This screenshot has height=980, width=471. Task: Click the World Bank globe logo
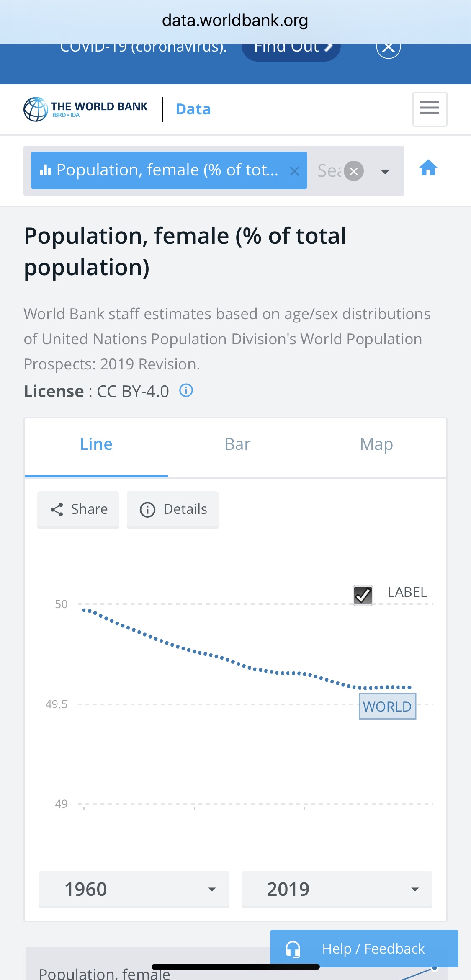point(36,109)
